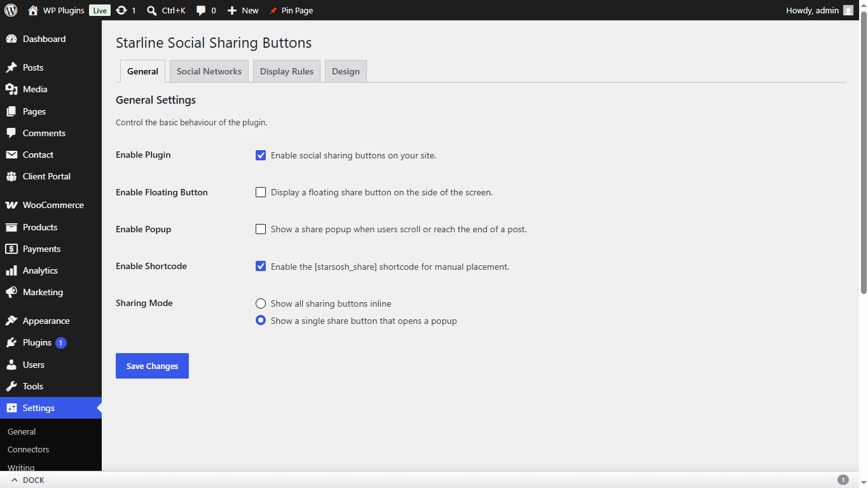The image size is (868, 488).
Task: Click the Posts pin icon
Action: pos(11,67)
